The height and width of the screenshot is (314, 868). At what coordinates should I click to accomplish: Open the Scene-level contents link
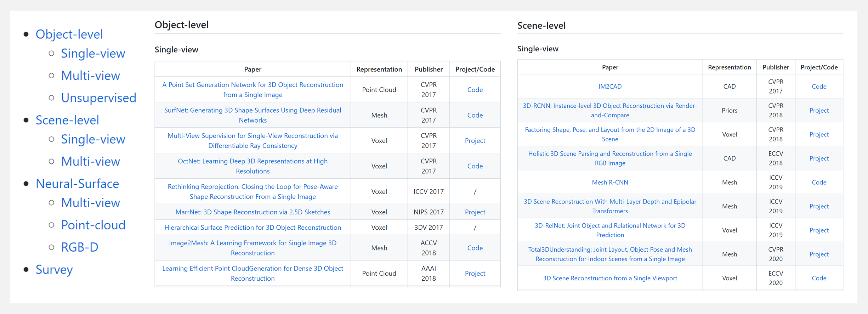(67, 120)
